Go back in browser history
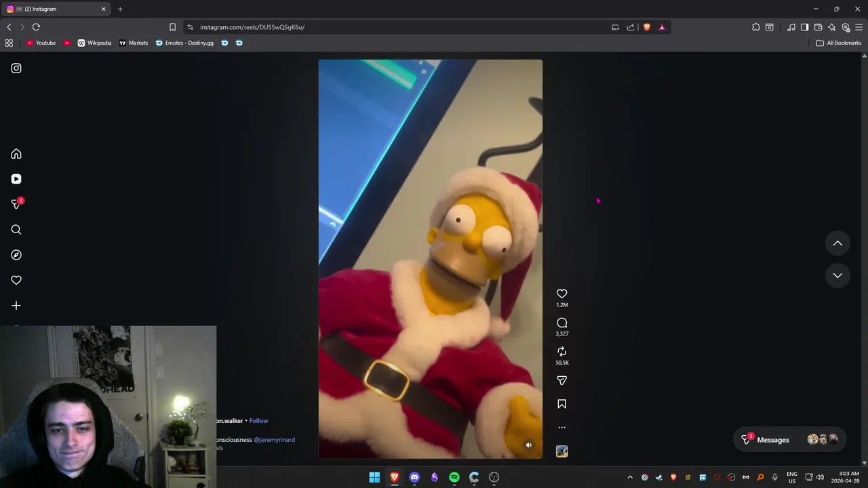The image size is (868, 488). coord(9,27)
